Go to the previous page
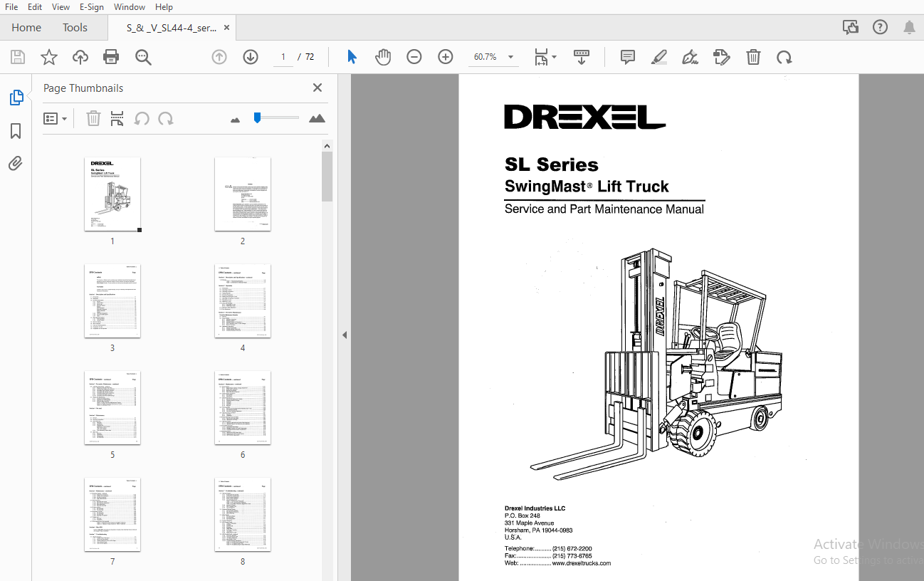 [x=219, y=57]
